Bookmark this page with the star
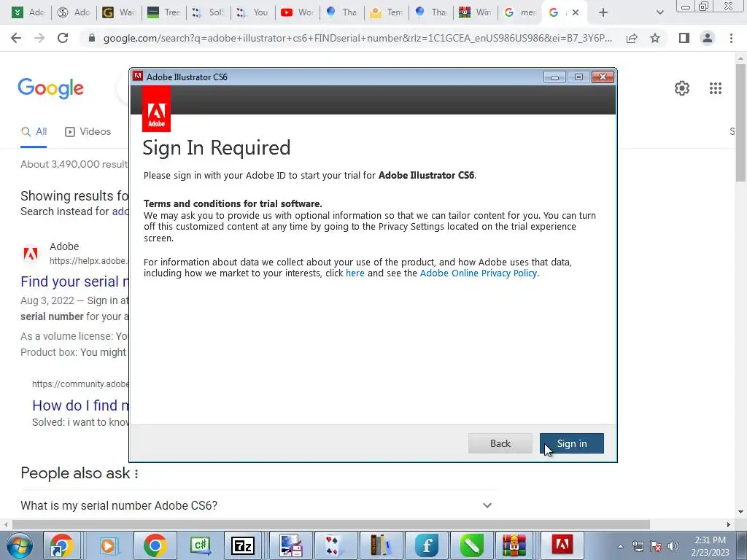Screen dimensions: 747x560 tap(655, 38)
